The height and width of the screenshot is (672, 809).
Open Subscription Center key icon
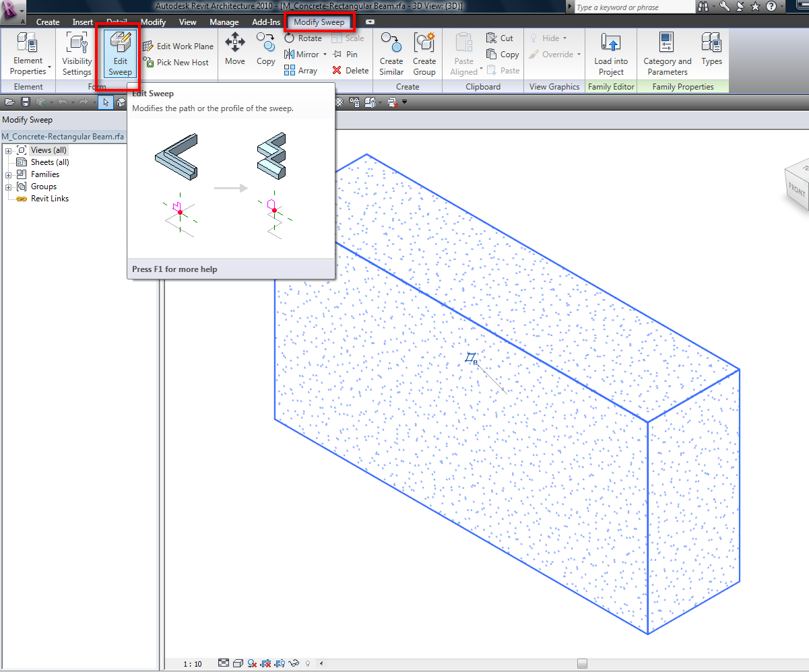pyautogui.click(x=724, y=7)
